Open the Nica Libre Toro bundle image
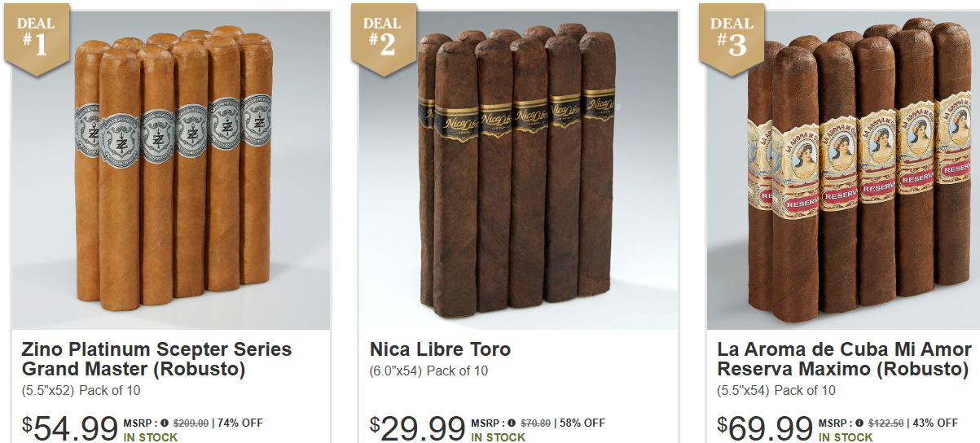Viewport: 980px width, 443px height. coord(518,170)
